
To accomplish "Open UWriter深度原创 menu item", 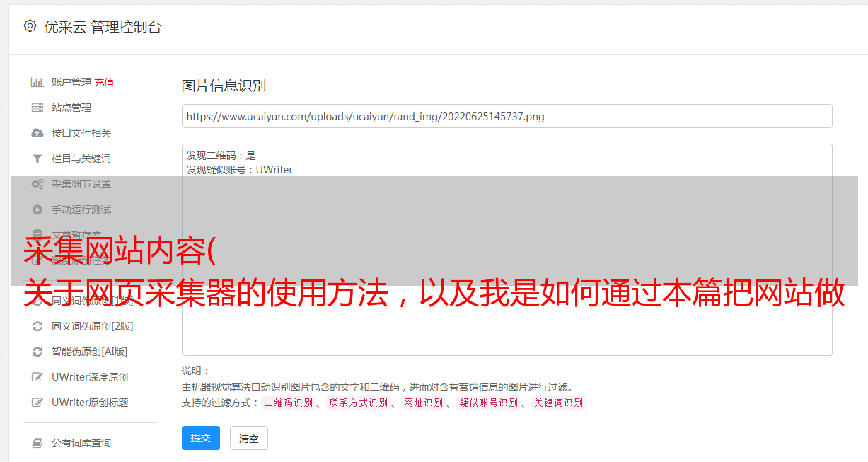I will coord(90,377).
